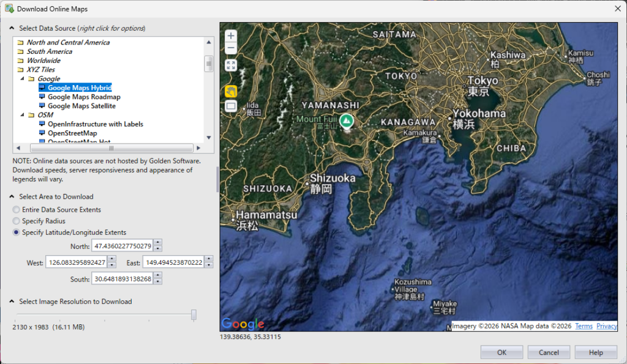Click data source list scroll down arrow
Screen dimensions: 627x364
pos(209,138)
